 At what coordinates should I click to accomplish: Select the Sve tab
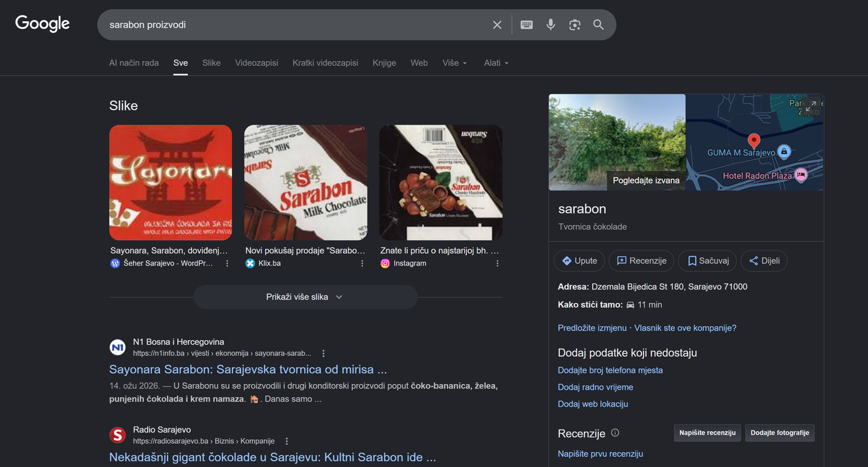click(x=180, y=62)
